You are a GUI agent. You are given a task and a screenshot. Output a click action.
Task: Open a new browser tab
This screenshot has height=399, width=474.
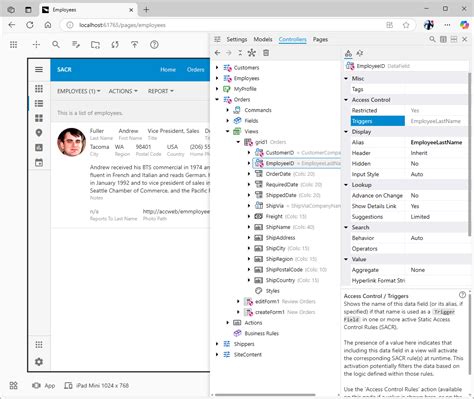[146, 10]
